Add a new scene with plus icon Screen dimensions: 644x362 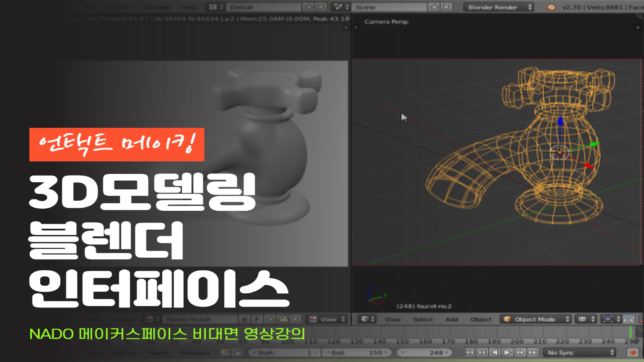(434, 7)
